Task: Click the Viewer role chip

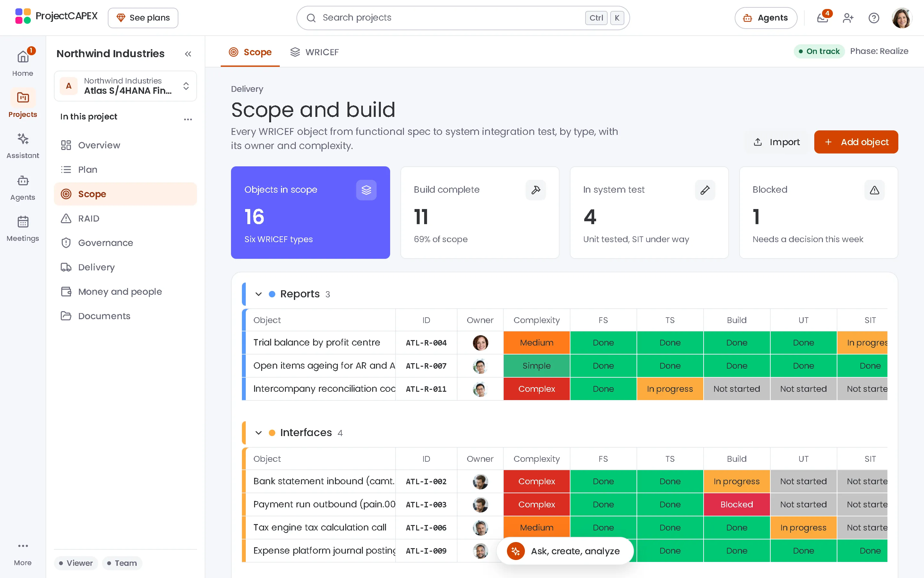Action: 76,563
